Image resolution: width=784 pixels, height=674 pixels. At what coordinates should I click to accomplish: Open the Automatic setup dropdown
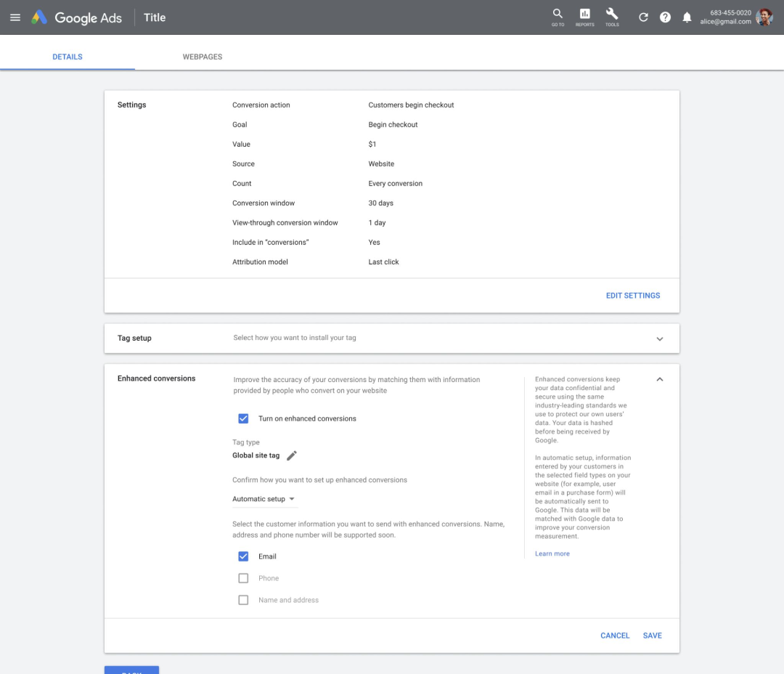pyautogui.click(x=264, y=499)
